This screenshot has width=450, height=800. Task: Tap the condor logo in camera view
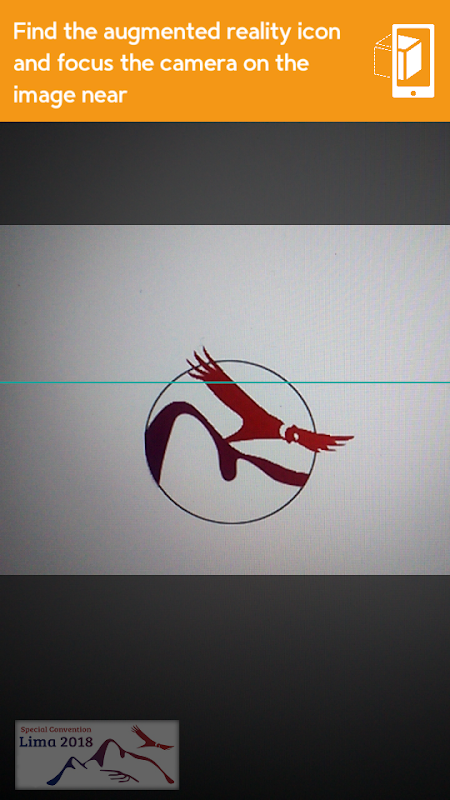[x=249, y=436]
